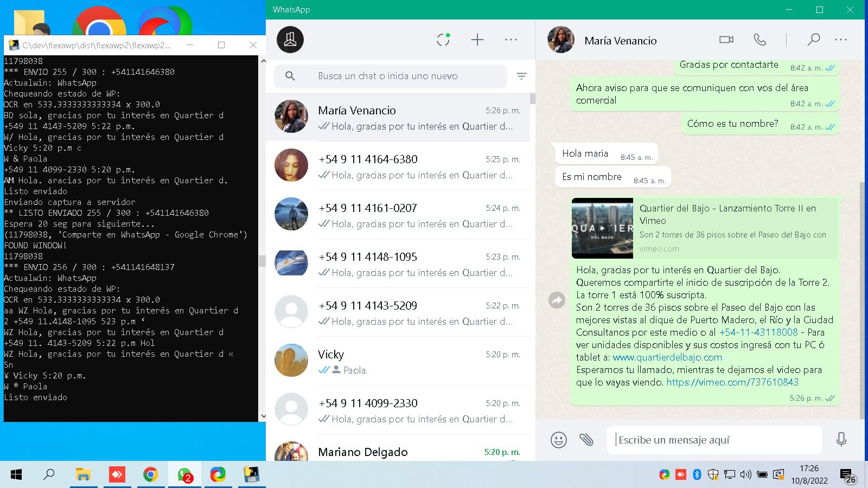Open taskbar search magnifier

49,475
